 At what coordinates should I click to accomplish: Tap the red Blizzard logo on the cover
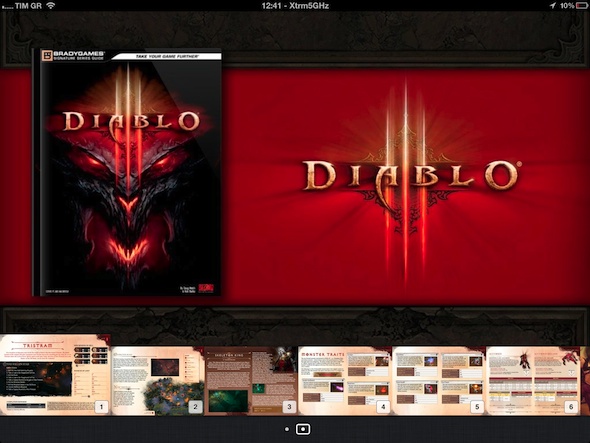tap(206, 289)
